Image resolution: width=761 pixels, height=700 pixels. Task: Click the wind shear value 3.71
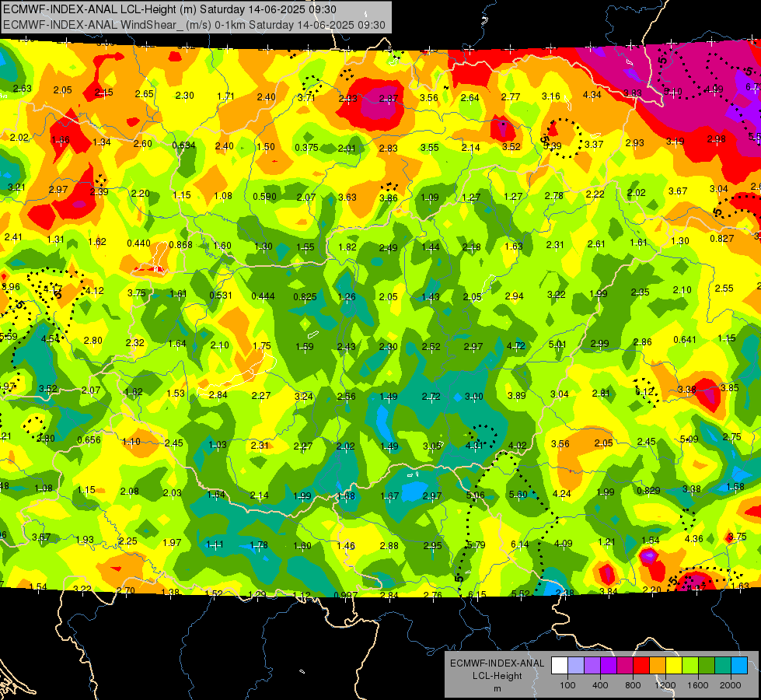[306, 97]
